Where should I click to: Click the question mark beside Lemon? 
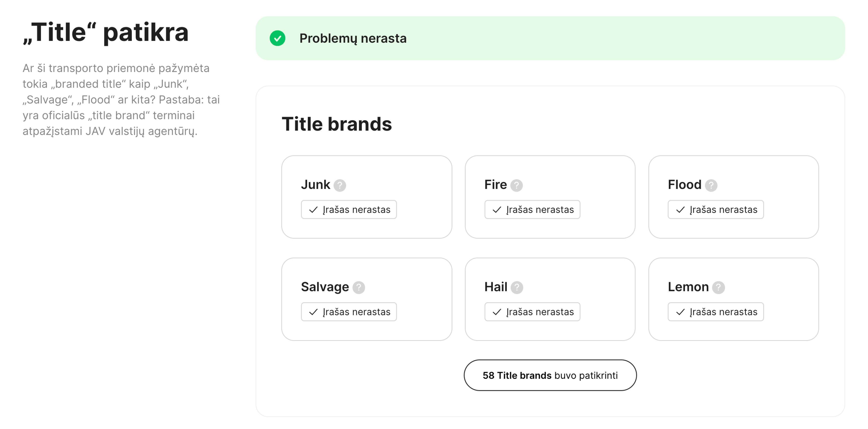click(x=718, y=288)
